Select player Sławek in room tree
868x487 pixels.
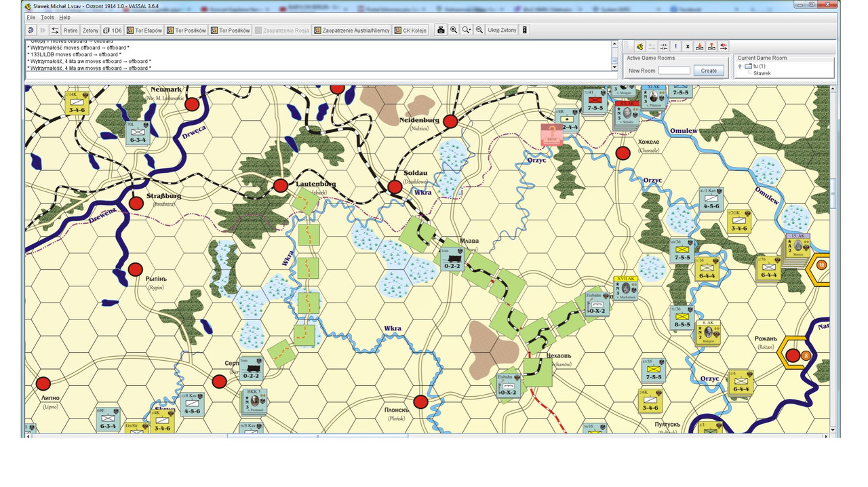pyautogui.click(x=762, y=73)
